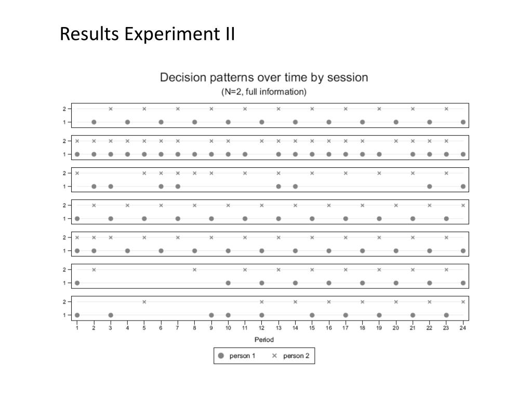Viewport: 532px width, 399px height.
Task: Click the 'Decision patterns over time by session' heading
Action: 264,77
